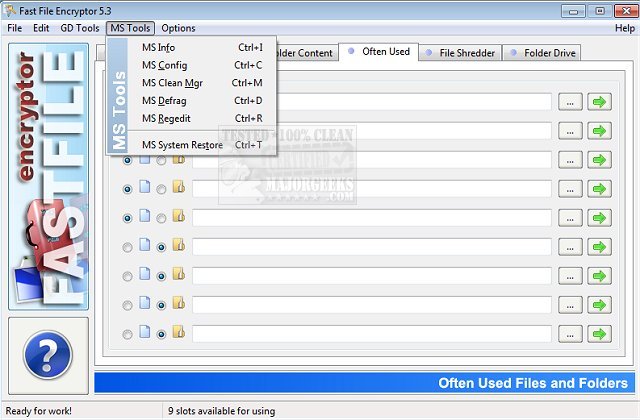Click the browse (...) button in the eighth slot row

click(570, 305)
